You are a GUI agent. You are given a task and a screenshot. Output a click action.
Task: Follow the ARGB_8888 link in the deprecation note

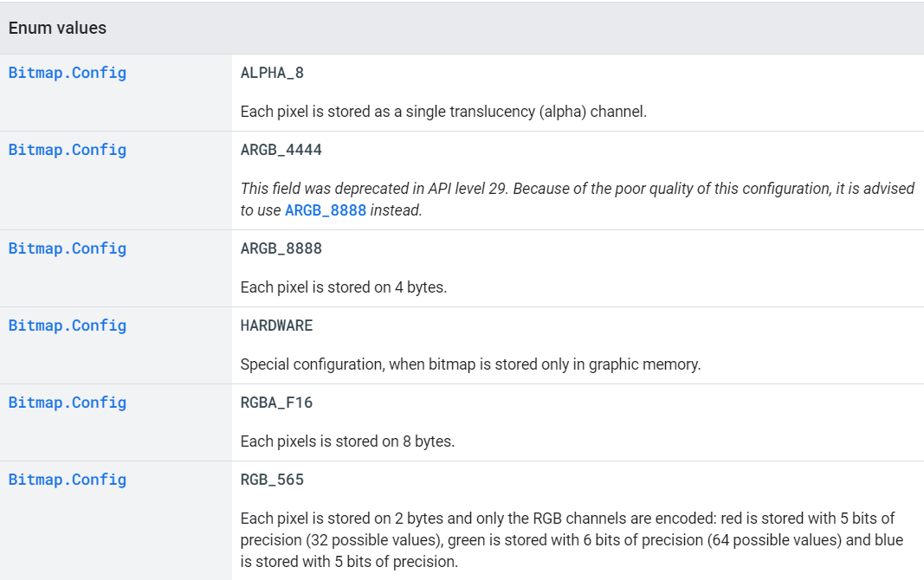pyautogui.click(x=326, y=210)
